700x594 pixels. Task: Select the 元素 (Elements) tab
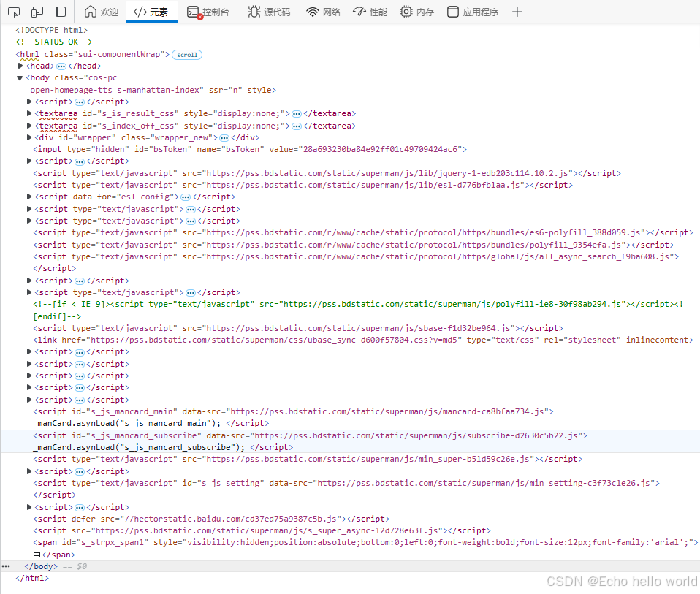pyautogui.click(x=151, y=12)
